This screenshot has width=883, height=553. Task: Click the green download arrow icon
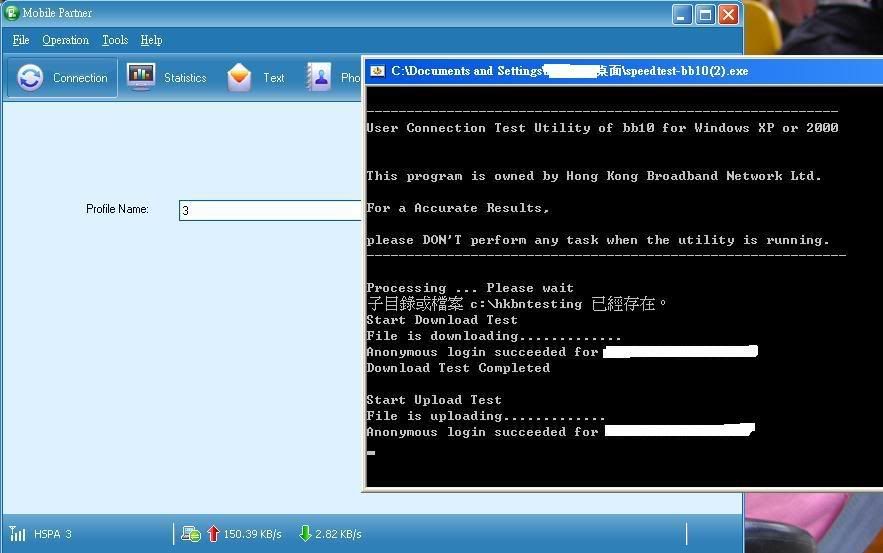pos(305,533)
